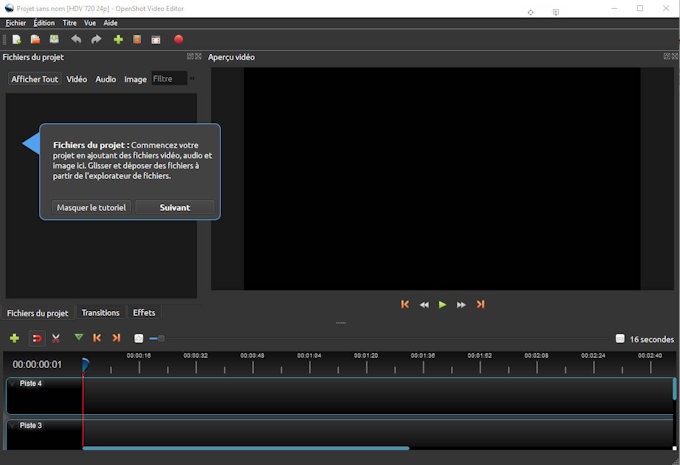Zoom in the timeline icon next to 16 secondes
The height and width of the screenshot is (465, 680).
click(x=620, y=338)
